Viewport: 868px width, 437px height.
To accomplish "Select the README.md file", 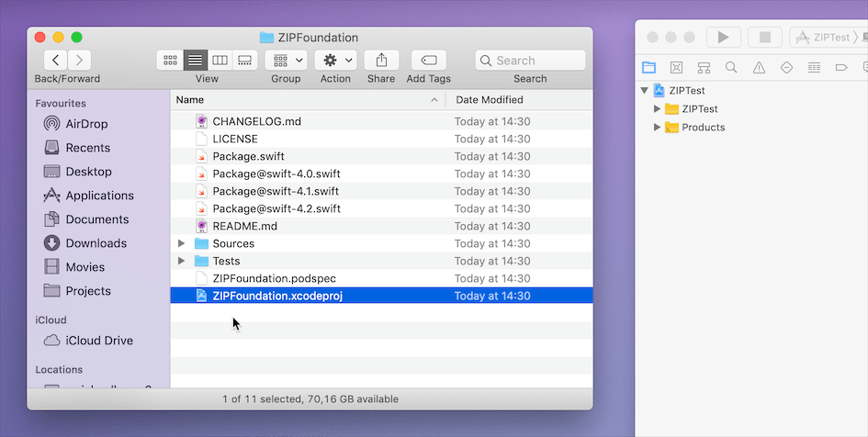I will 381,226.
